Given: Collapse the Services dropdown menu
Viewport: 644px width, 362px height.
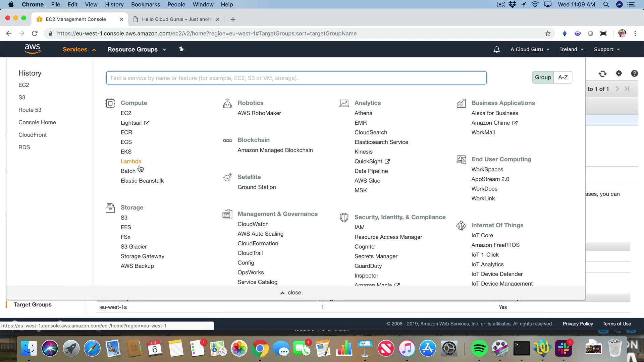Looking at the screenshot, I should tap(79, 49).
